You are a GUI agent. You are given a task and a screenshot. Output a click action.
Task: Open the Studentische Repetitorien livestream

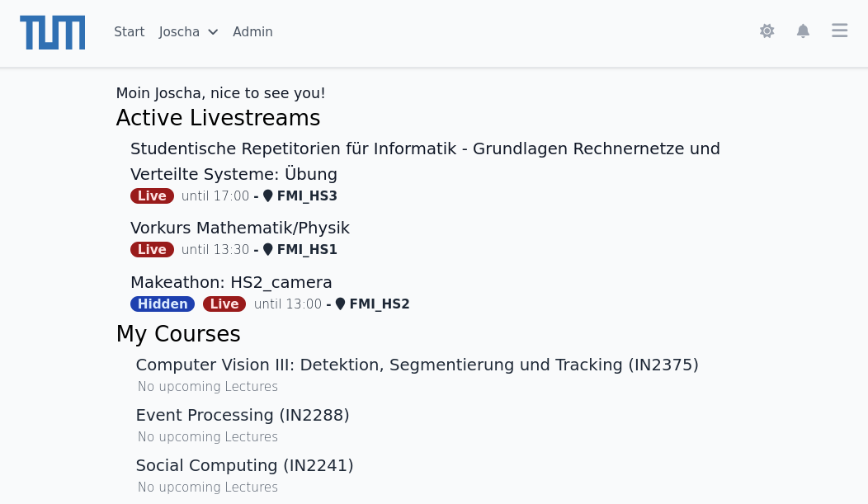pos(425,161)
